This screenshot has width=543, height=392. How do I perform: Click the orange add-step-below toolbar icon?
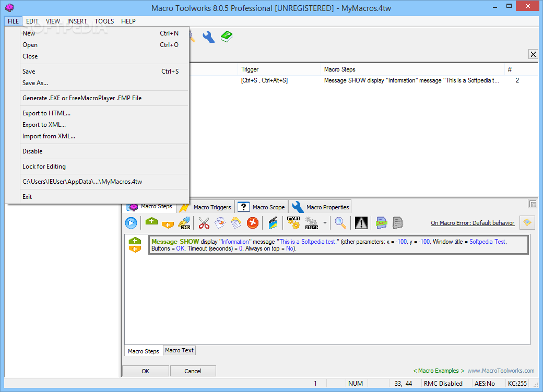(168, 224)
